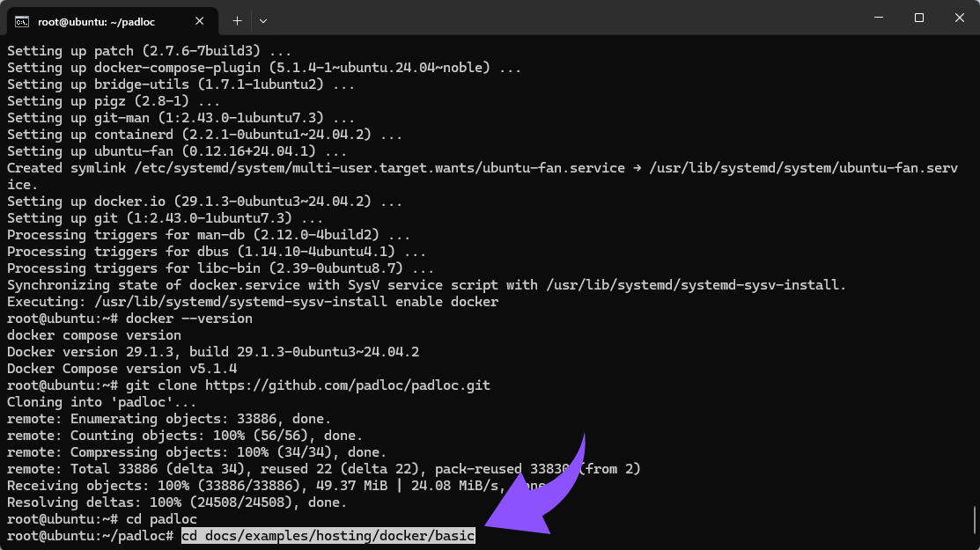Click the "Setting up git (1:2.43.0-1ubuntu7.3)" line
Image resolution: width=980 pixels, height=550 pixels.
(165, 218)
